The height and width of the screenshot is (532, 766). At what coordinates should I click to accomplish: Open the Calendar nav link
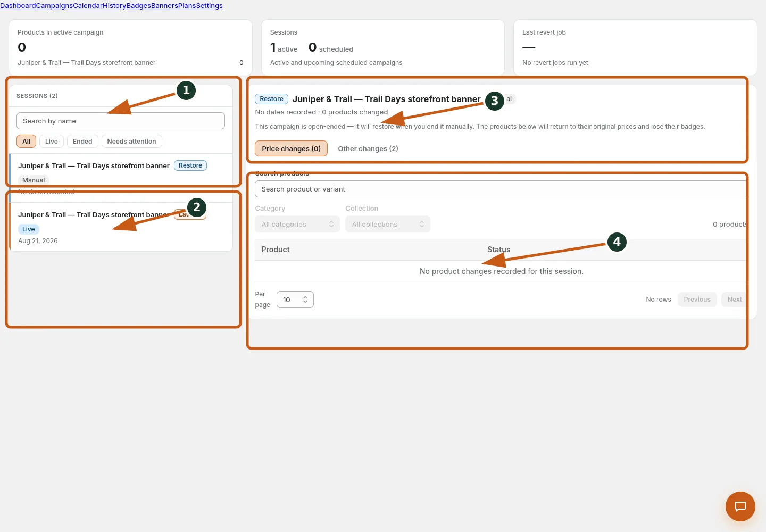click(88, 6)
